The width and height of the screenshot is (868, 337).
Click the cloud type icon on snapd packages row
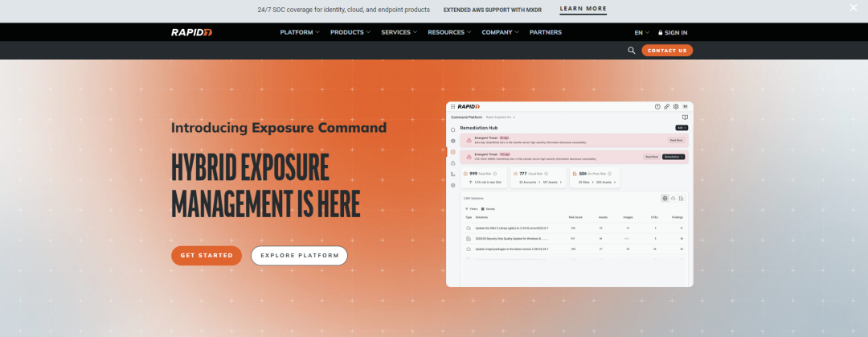point(469,249)
